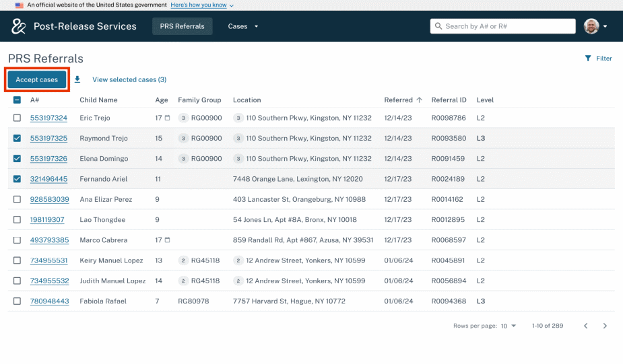The image size is (623, 364).
Task: Click the Post-Release Services ampersand logo
Action: [x=18, y=26]
